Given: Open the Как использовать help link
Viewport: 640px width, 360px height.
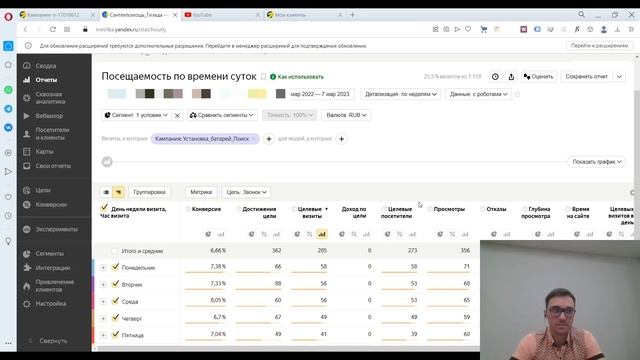Looking at the screenshot, I should pos(297,77).
